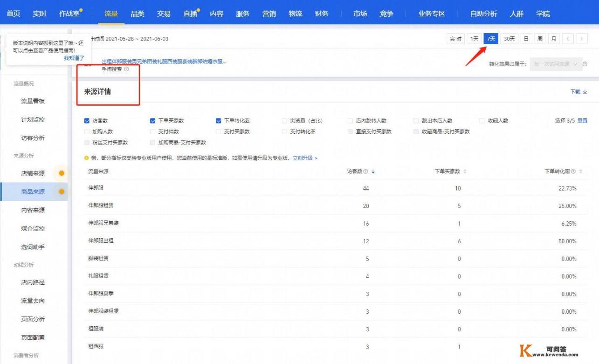Open 选词助手 in the sidebar
The width and height of the screenshot is (599, 364).
tap(33, 247)
